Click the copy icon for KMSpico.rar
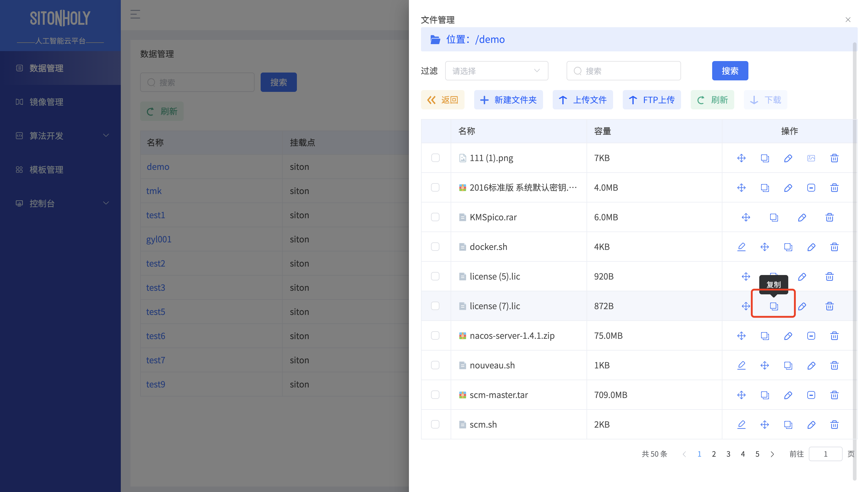The image size is (868, 492). click(774, 217)
